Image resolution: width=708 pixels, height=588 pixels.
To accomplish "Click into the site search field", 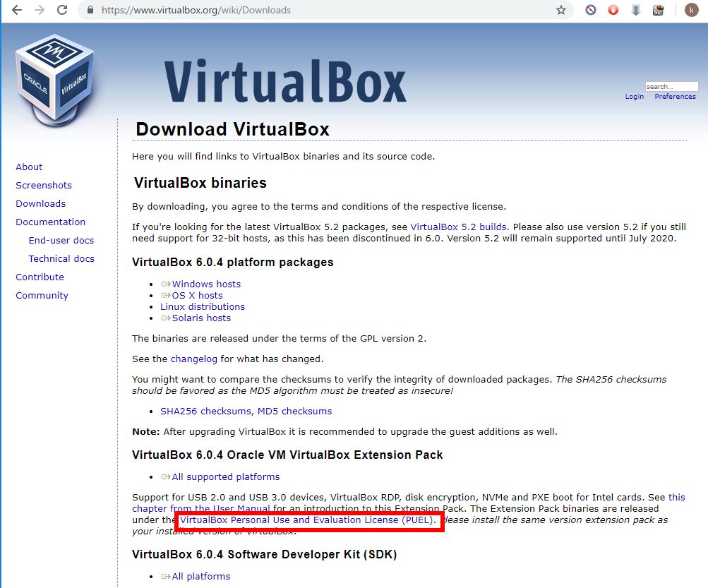I will pyautogui.click(x=671, y=86).
